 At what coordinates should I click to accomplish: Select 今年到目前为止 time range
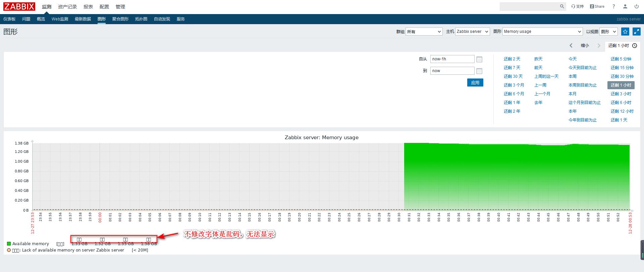(x=583, y=120)
